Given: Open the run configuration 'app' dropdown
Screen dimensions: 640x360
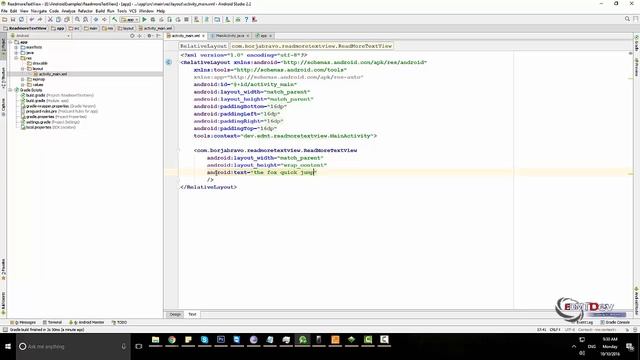Looking at the screenshot, I should (129, 19).
